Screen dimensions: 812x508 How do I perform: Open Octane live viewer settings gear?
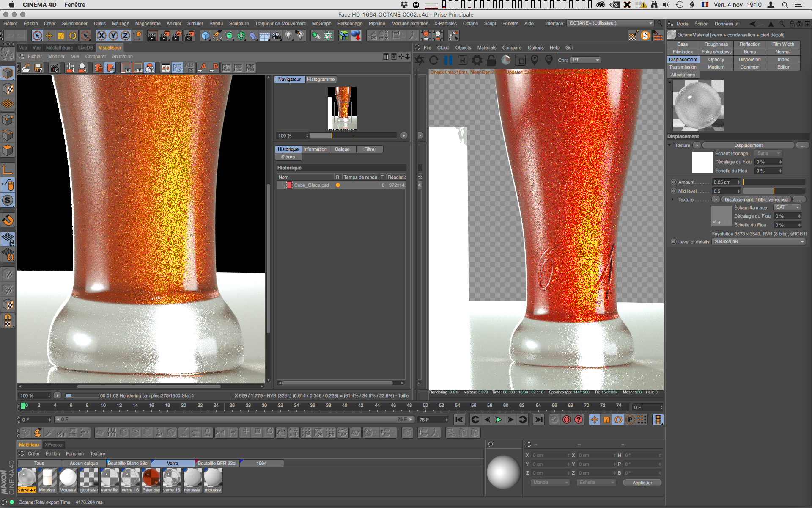(x=477, y=60)
